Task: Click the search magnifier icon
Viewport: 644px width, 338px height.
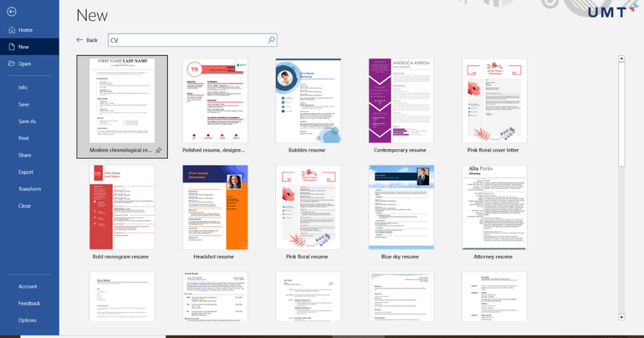Action: [271, 40]
